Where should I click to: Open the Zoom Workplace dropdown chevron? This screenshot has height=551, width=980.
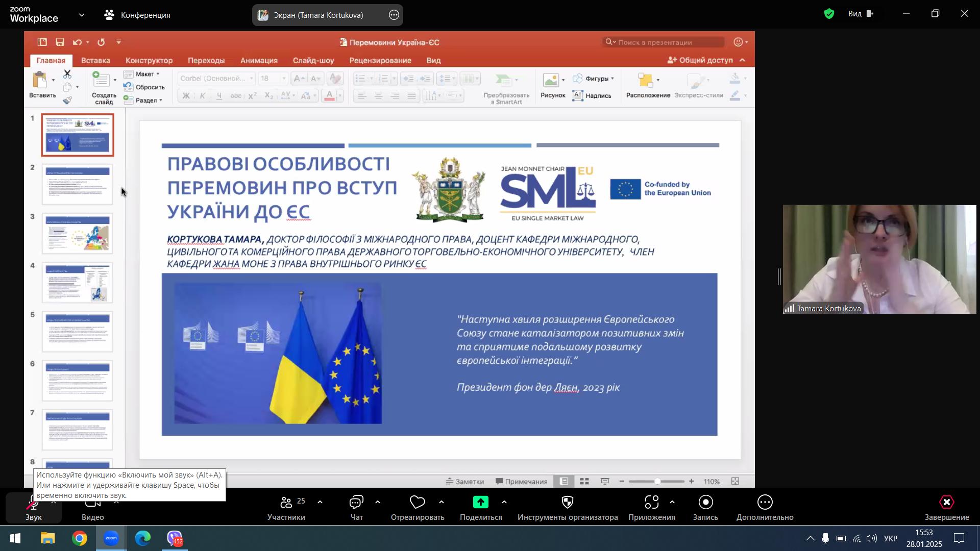tap(82, 15)
